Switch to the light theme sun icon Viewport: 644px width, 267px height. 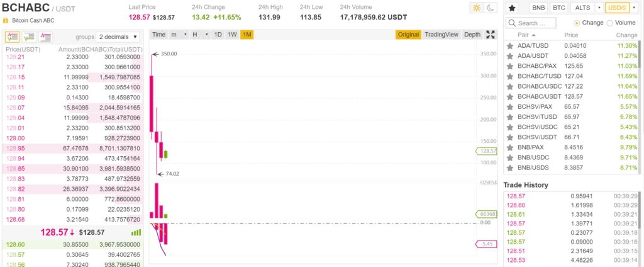(x=477, y=8)
